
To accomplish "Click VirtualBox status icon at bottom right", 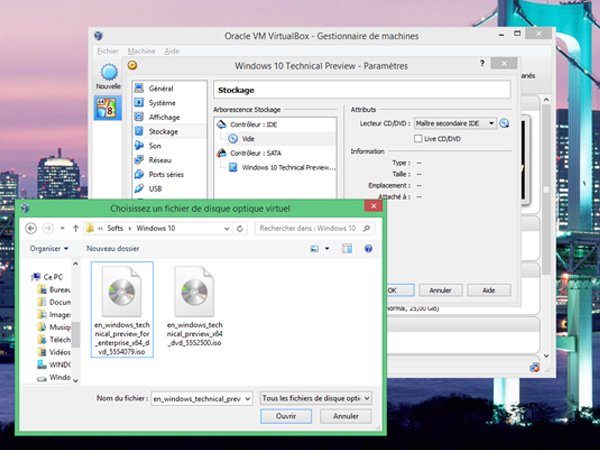I will pos(534,368).
